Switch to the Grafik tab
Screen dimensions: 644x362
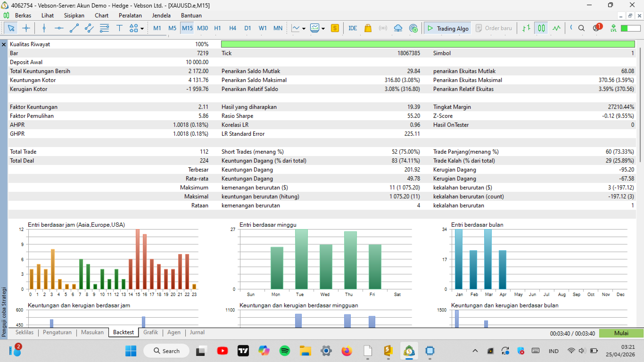click(x=150, y=332)
